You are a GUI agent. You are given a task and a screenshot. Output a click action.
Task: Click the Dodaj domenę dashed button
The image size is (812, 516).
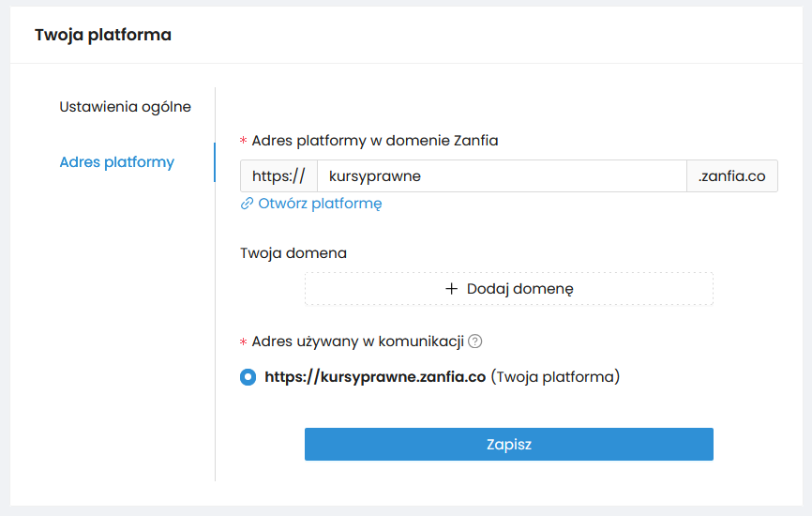[509, 289]
